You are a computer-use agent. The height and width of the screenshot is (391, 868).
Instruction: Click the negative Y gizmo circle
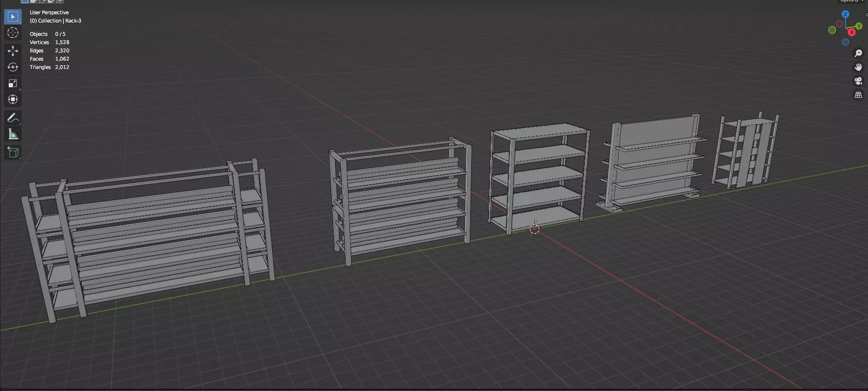(832, 30)
